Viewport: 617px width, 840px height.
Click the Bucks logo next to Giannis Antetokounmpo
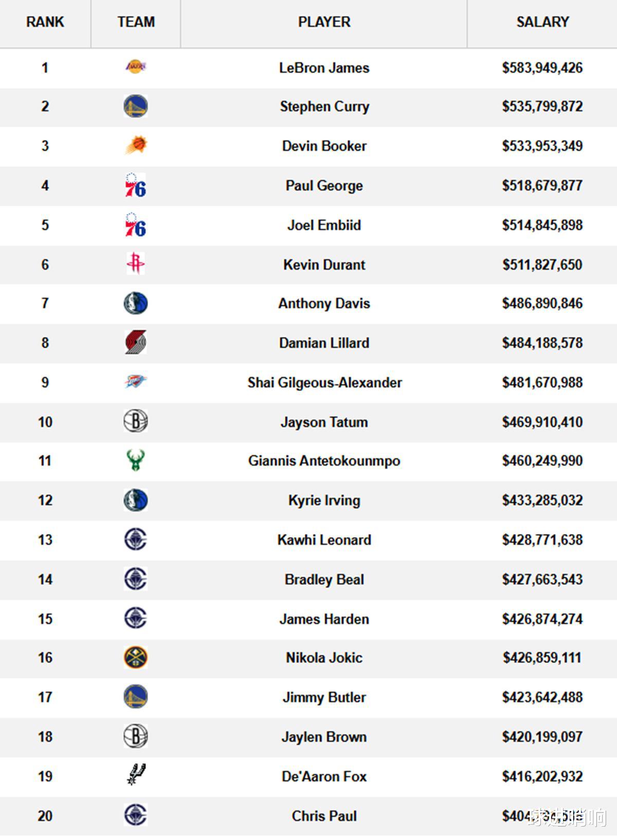point(136,460)
